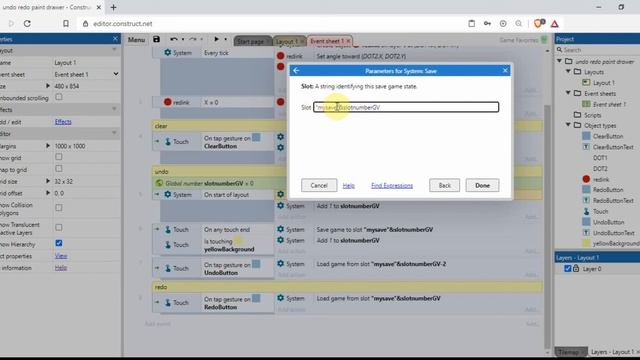This screenshot has width=640, height=360.
Task: Open the Help link in dialog
Action: pos(349,186)
